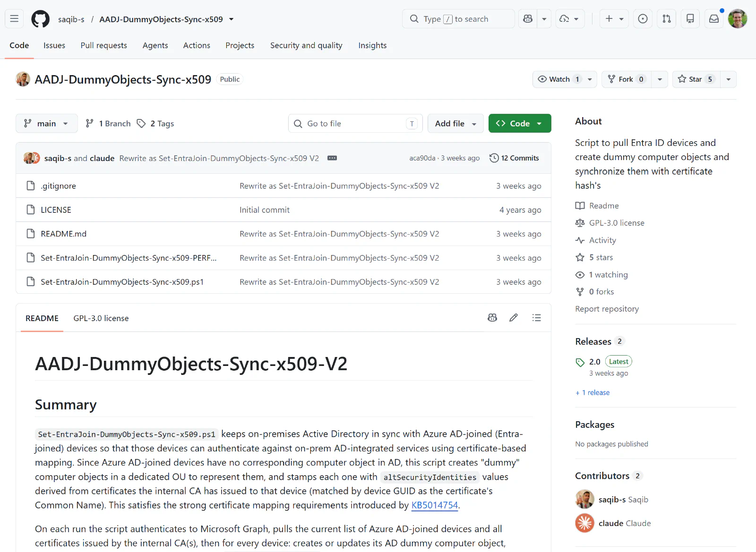Viewport: 756px width, 552px height.
Task: Click the .gitignore file icon
Action: tap(31, 186)
